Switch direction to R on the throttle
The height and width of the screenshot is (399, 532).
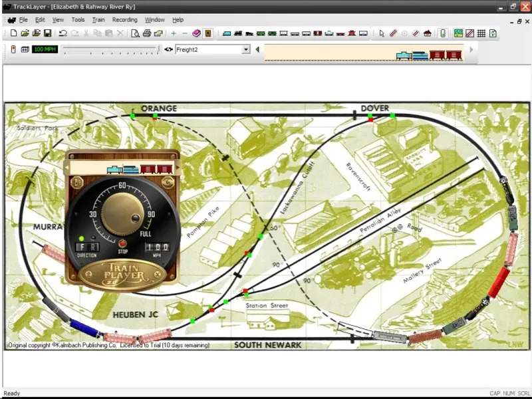point(94,247)
